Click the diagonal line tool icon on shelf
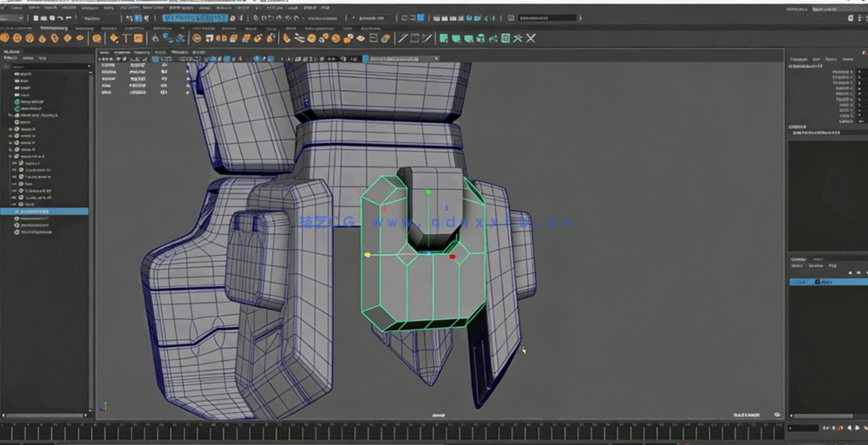The height and width of the screenshot is (445, 868). [402, 38]
